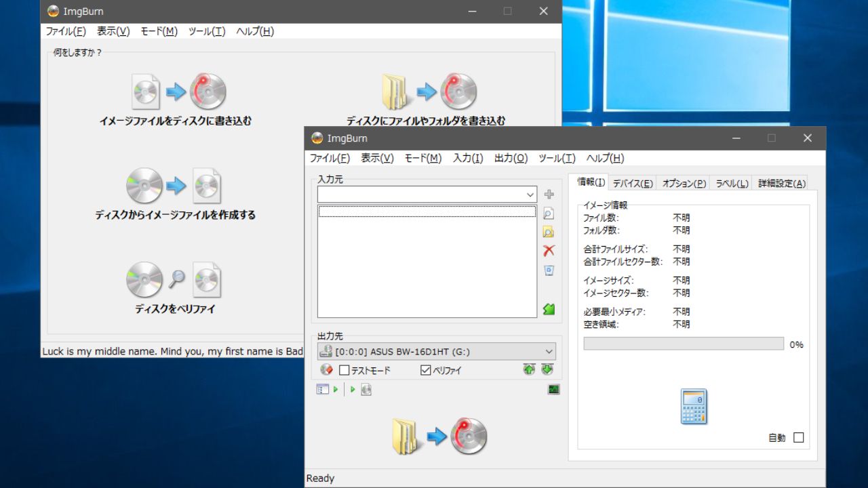Select ディスクにファイルやフォルダを書き込む in back window
The width and height of the screenshot is (868, 488).
tap(426, 100)
